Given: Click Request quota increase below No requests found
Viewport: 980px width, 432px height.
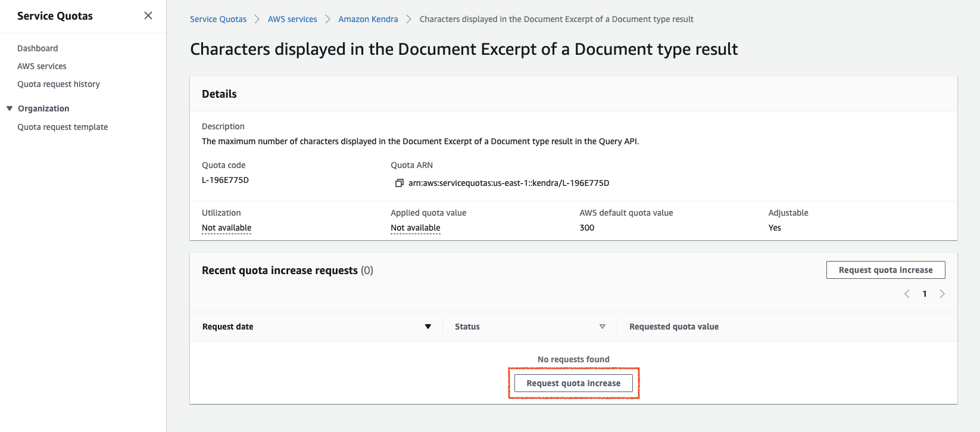Looking at the screenshot, I should tap(573, 383).
